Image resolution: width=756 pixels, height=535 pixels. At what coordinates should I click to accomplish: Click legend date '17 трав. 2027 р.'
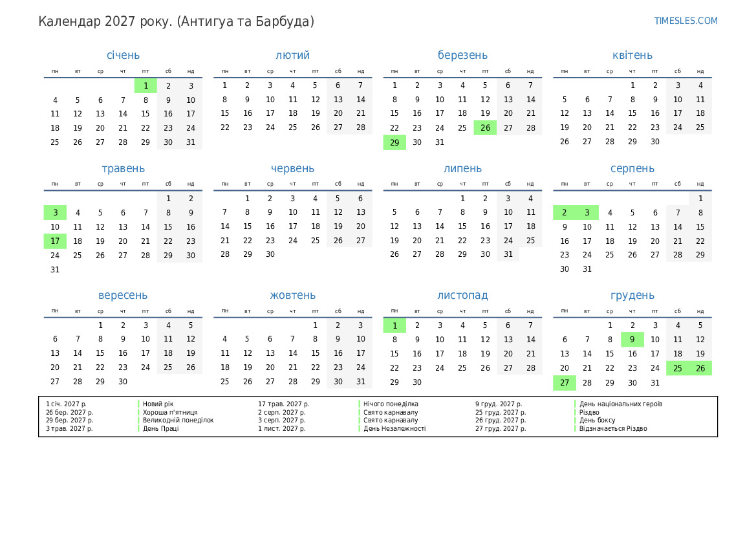(283, 404)
